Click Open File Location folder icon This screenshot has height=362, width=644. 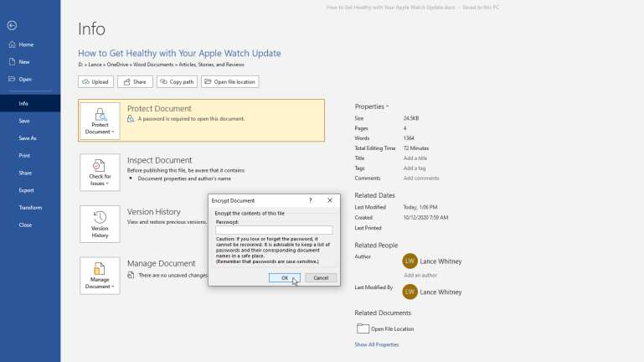pyautogui.click(x=363, y=328)
